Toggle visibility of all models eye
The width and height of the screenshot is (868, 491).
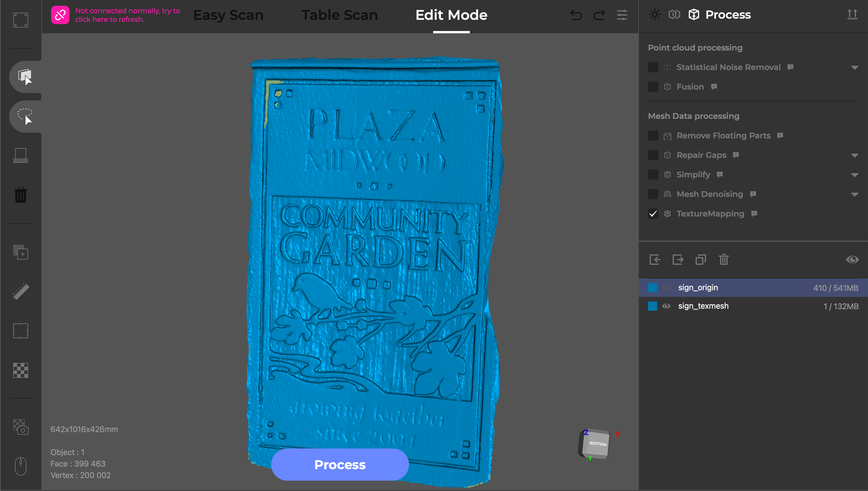click(852, 259)
